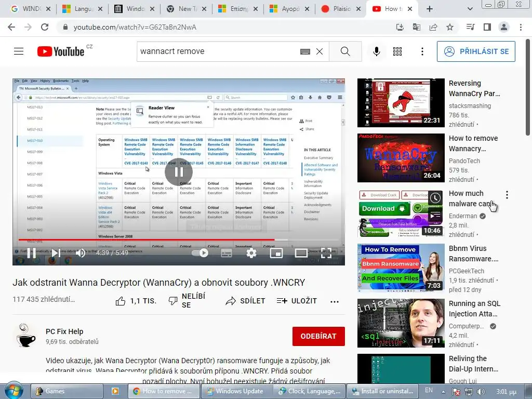Switch to the Langu browser tab

[x=82, y=9]
